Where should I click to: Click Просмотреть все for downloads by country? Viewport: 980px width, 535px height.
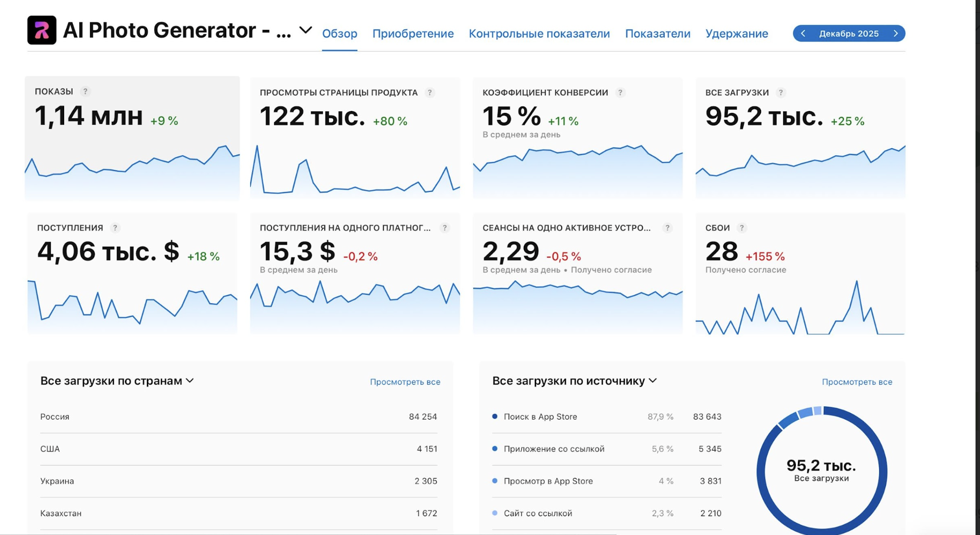tap(405, 382)
